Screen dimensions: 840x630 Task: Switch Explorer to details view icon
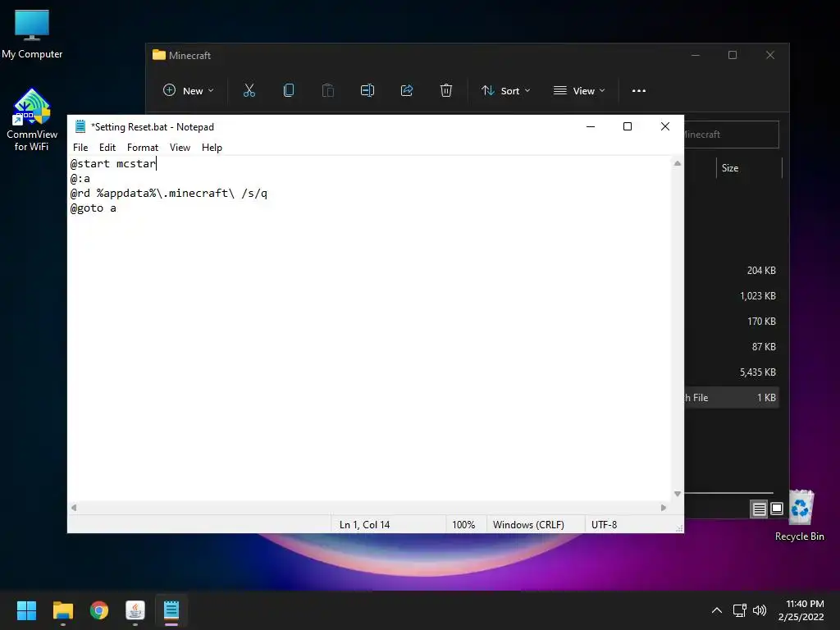coord(759,509)
